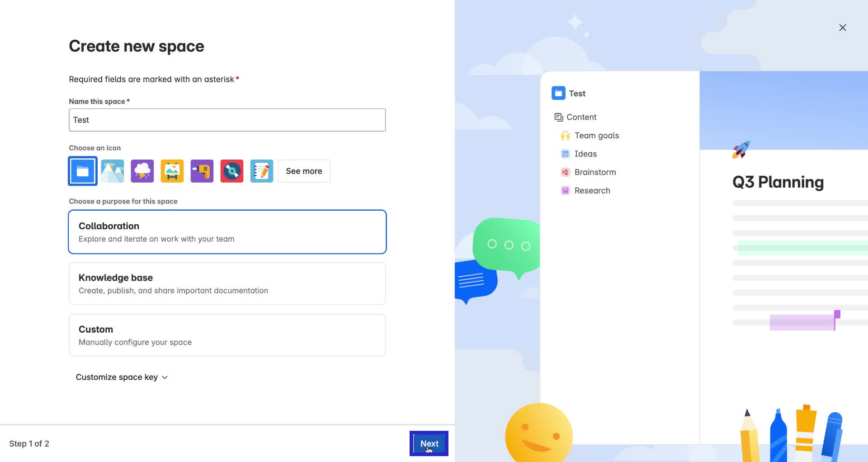
Task: Choose the purple megaphone icon
Action: [x=202, y=171]
